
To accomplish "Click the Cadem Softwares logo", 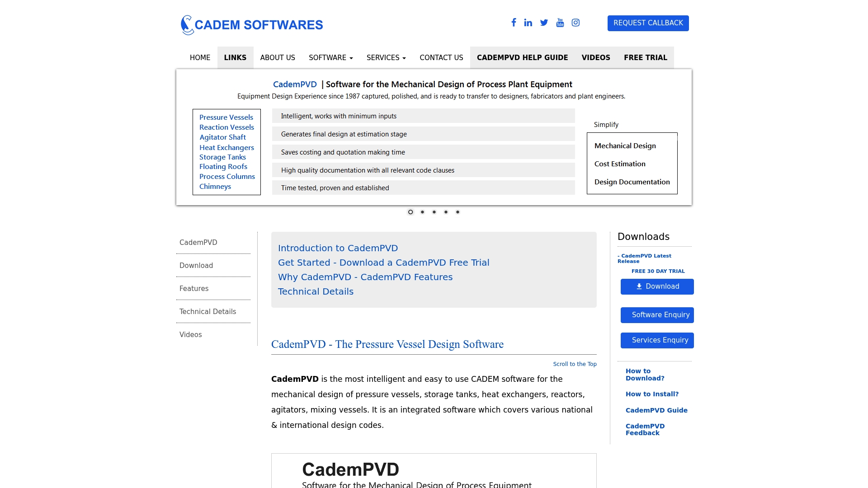I will coord(252,25).
